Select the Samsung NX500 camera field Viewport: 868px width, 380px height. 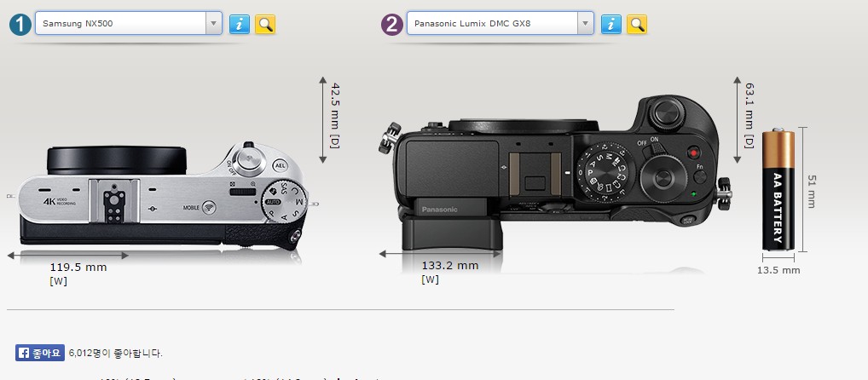(129, 23)
